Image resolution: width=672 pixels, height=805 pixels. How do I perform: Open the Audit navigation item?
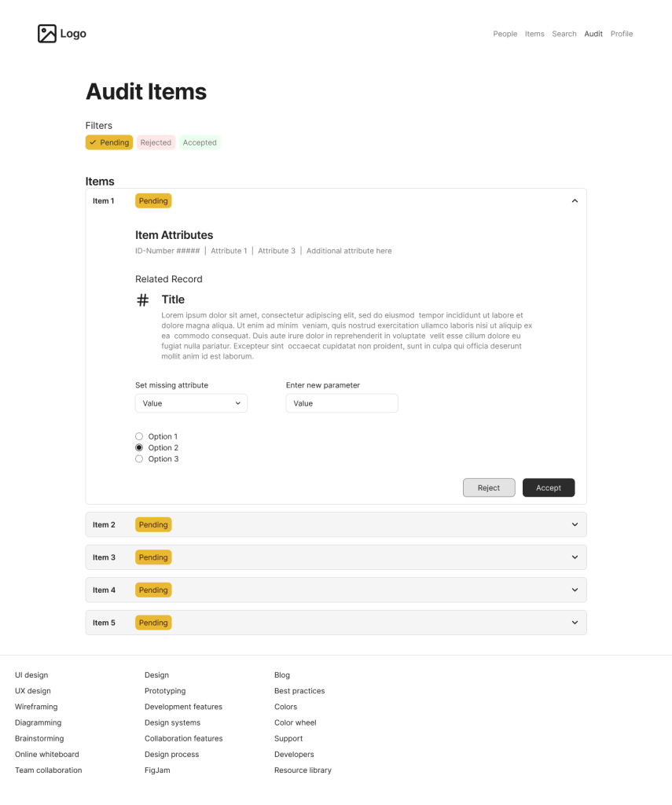(593, 34)
